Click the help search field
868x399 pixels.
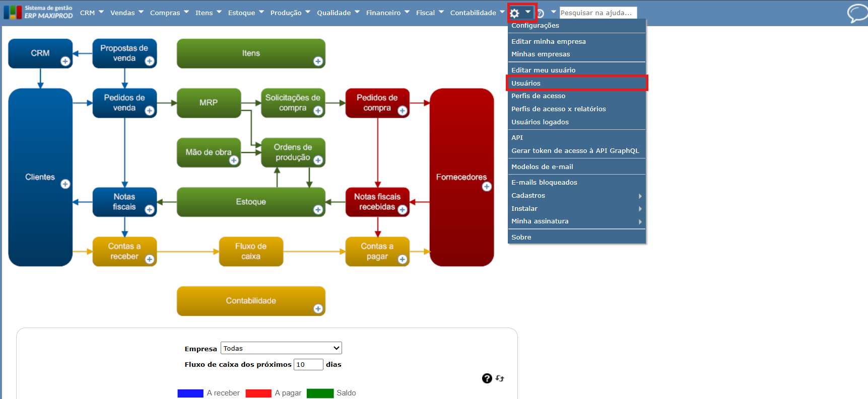tap(598, 13)
